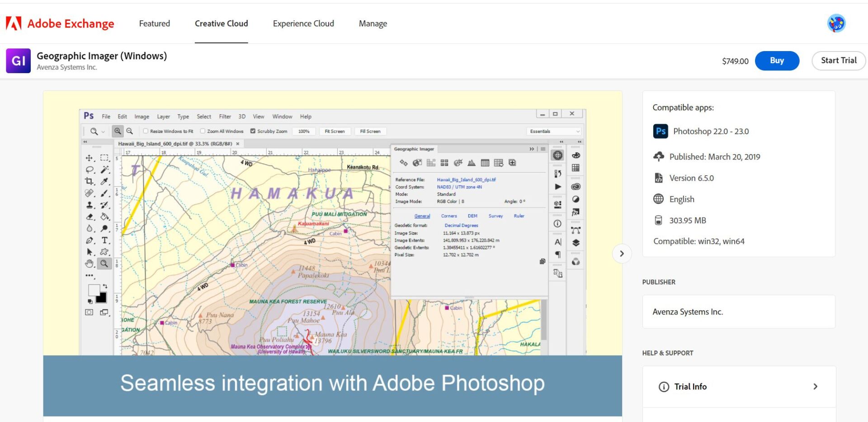Enable Zoom All Windows checkbox
This screenshot has width=868, height=422.
tap(203, 131)
